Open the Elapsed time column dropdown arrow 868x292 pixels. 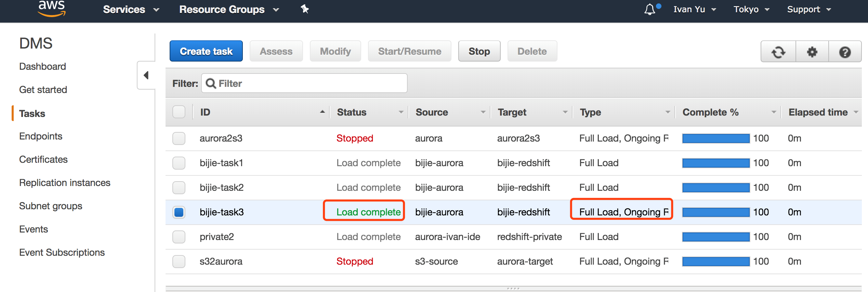856,112
